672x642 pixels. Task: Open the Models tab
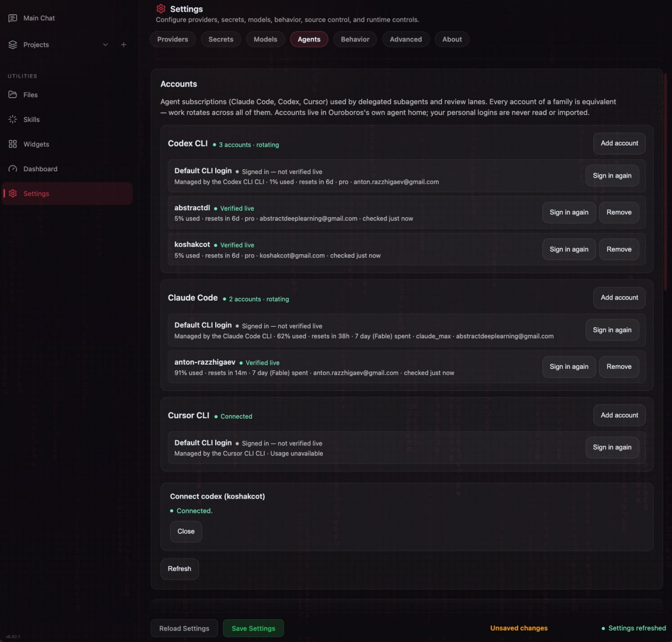(265, 39)
